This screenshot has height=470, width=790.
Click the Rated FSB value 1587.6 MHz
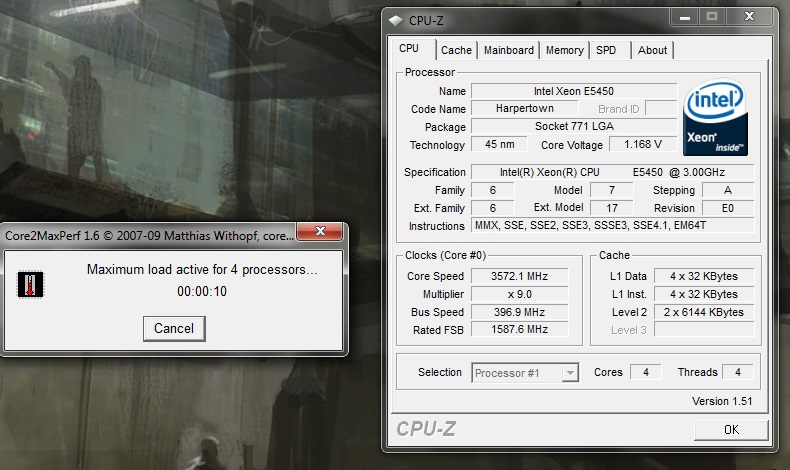tap(519, 329)
